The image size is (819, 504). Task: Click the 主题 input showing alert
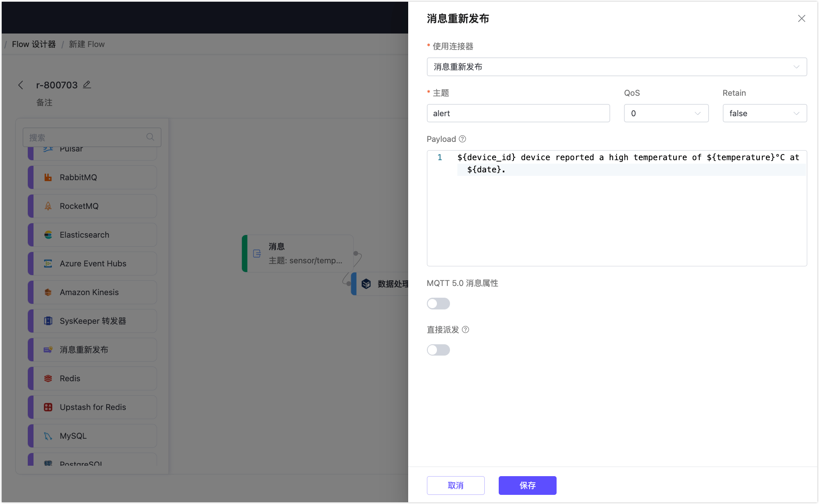pos(518,113)
